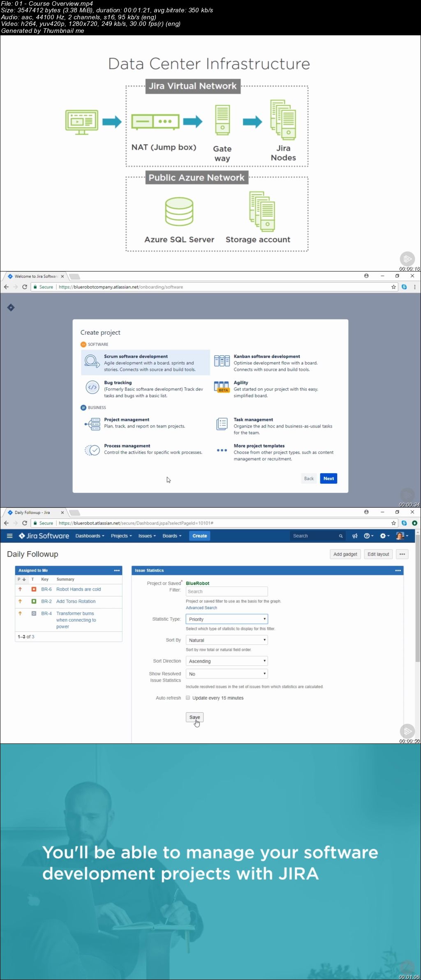Switch to the Daily Followup - Jira tab
Screen dimensions: 421x980
(36, 513)
